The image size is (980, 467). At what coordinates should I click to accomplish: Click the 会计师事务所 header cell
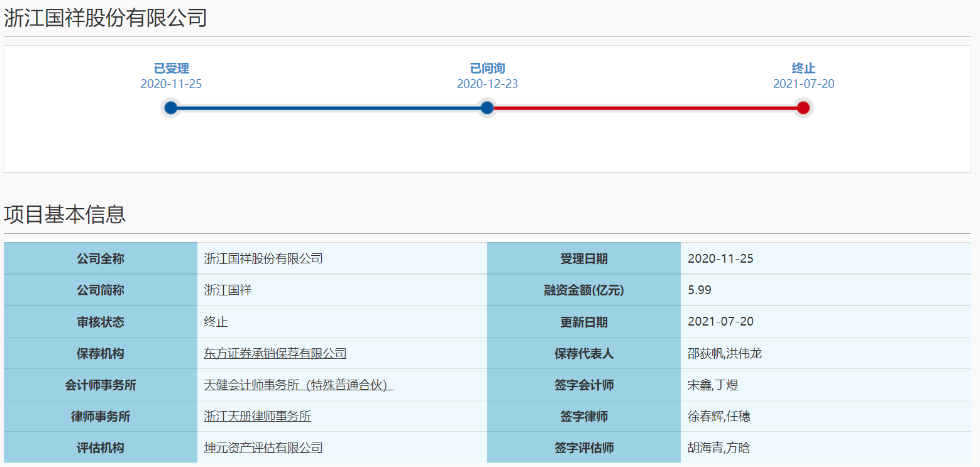tap(101, 385)
